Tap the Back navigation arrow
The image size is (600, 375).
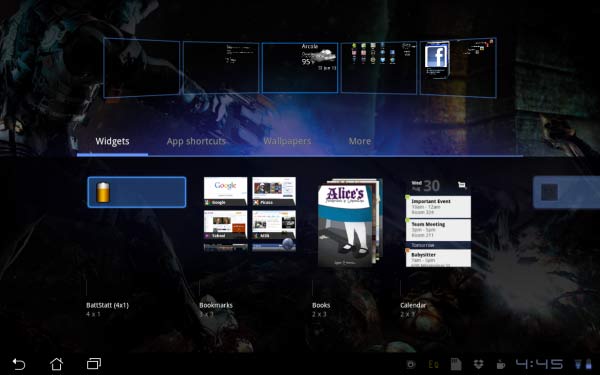[19, 364]
